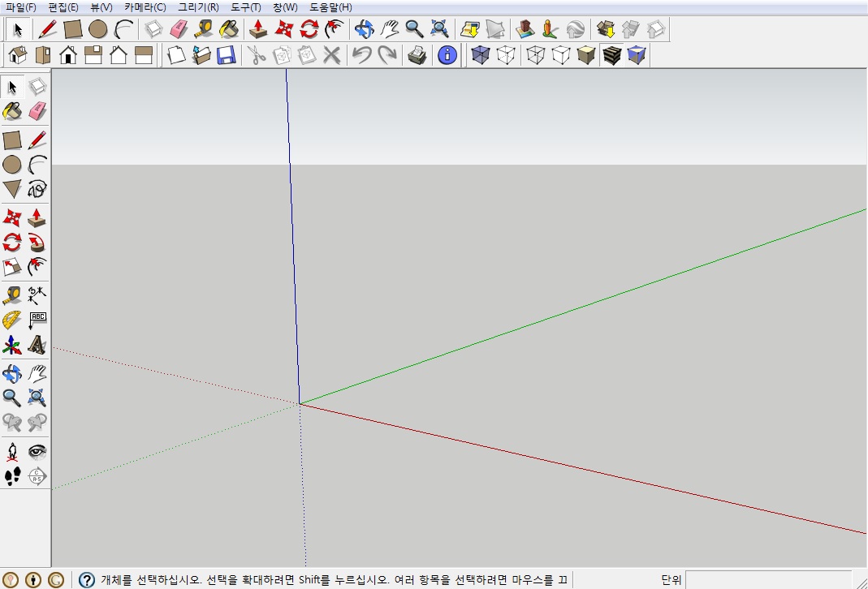Select the Text label tool (ABC)
Image resolution: width=868 pixels, height=589 pixels.
coord(37,320)
